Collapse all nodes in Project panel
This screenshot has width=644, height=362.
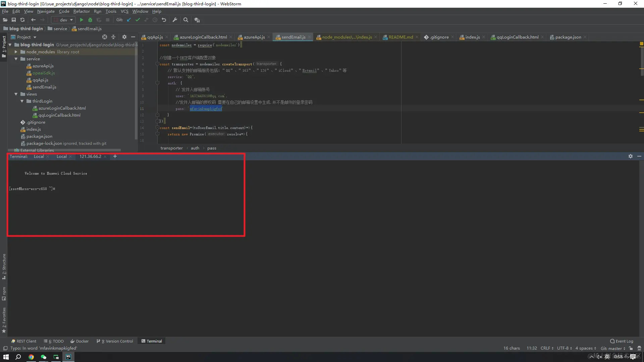pos(113,37)
